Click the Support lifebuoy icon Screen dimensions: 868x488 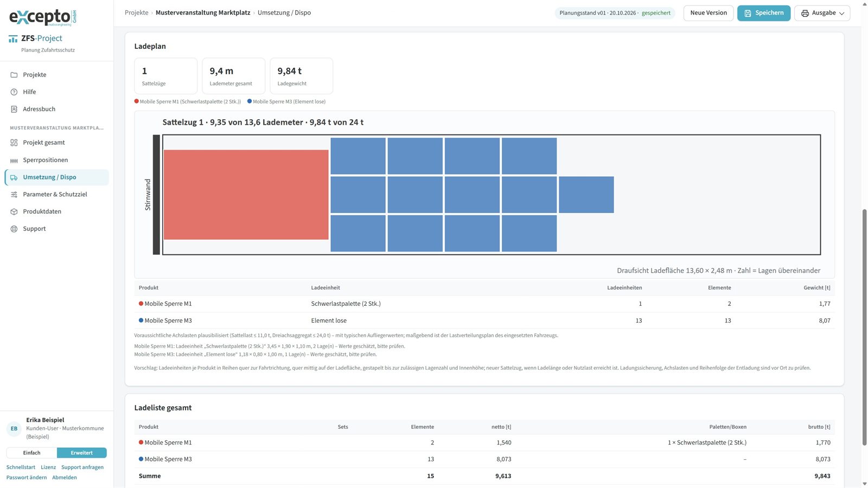click(x=14, y=229)
